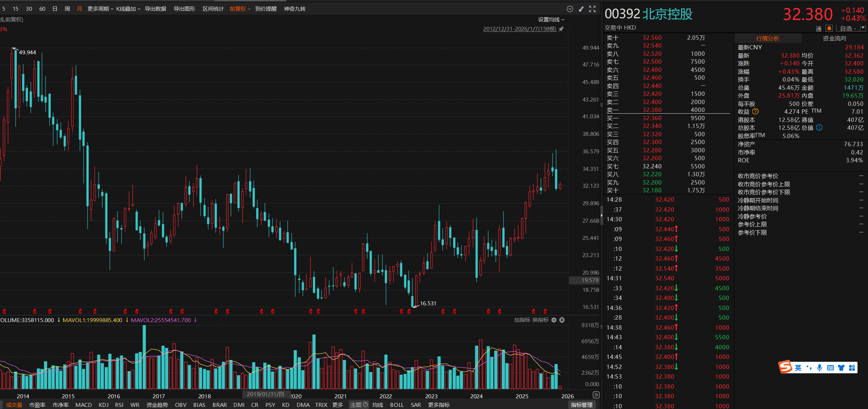868x409 pixels.
Task: Click the circled down-arrow chart options icon
Action: click(x=570, y=9)
